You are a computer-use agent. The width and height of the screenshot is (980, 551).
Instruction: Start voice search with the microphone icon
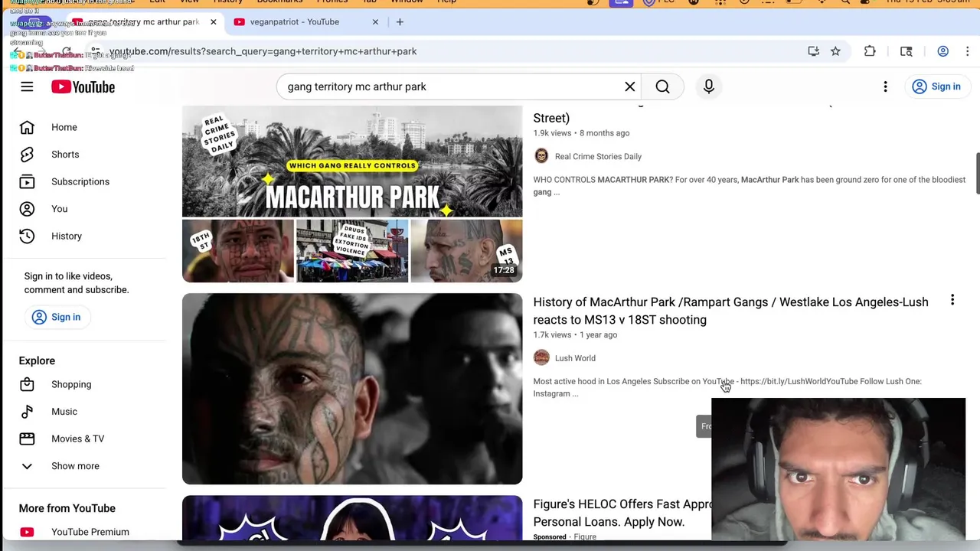pos(708,86)
